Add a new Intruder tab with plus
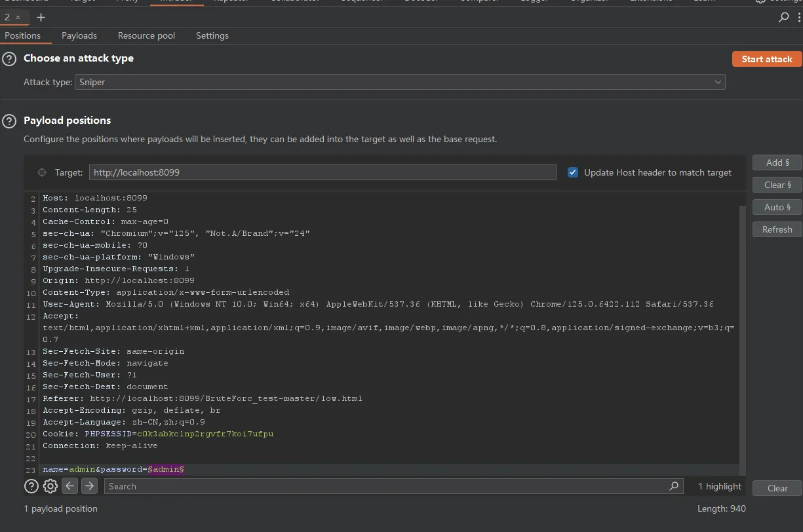The width and height of the screenshot is (803, 532). (x=41, y=18)
